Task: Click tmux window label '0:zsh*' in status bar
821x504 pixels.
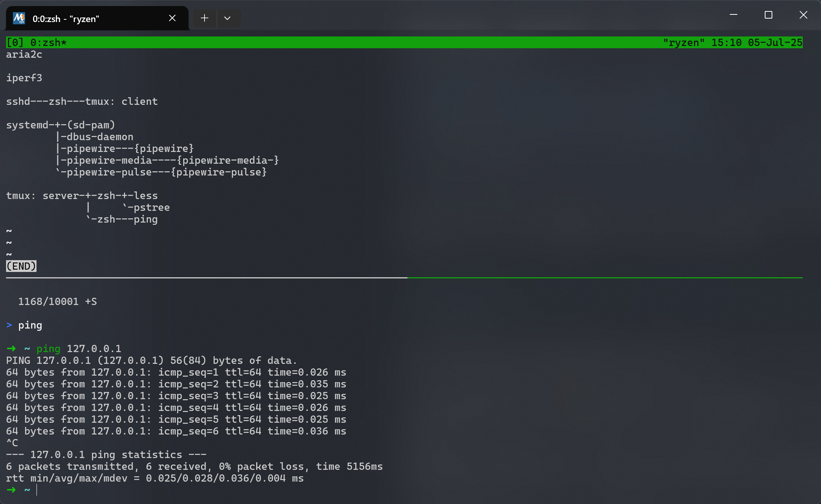Action: point(48,43)
